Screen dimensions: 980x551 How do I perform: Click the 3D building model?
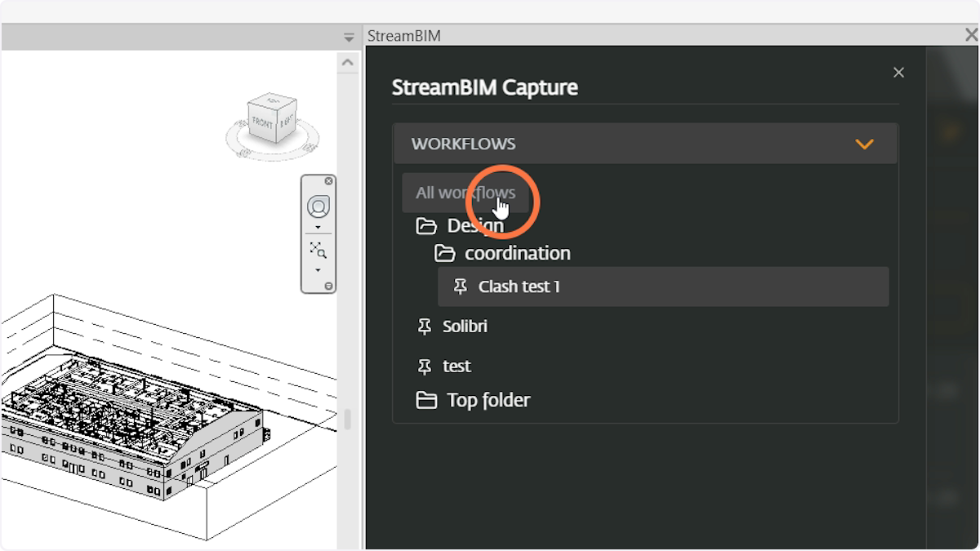[135, 424]
